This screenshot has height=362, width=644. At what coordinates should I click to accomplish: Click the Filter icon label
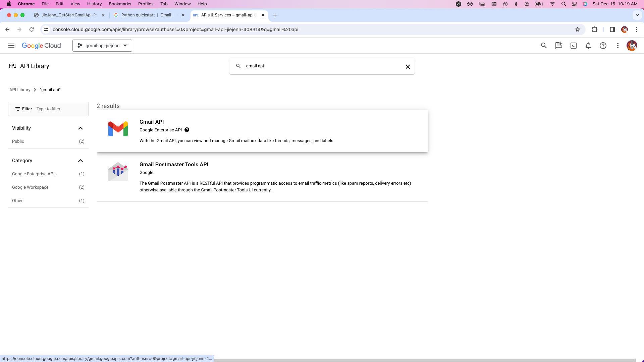click(x=23, y=109)
